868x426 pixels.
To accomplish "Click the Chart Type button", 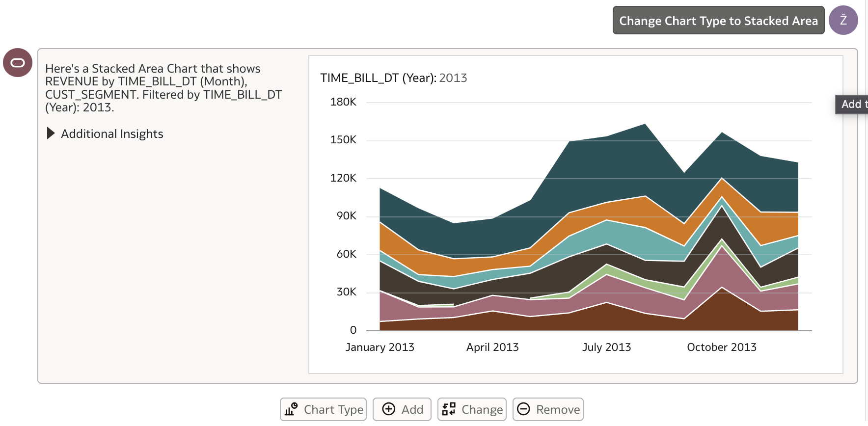I will pyautogui.click(x=323, y=409).
